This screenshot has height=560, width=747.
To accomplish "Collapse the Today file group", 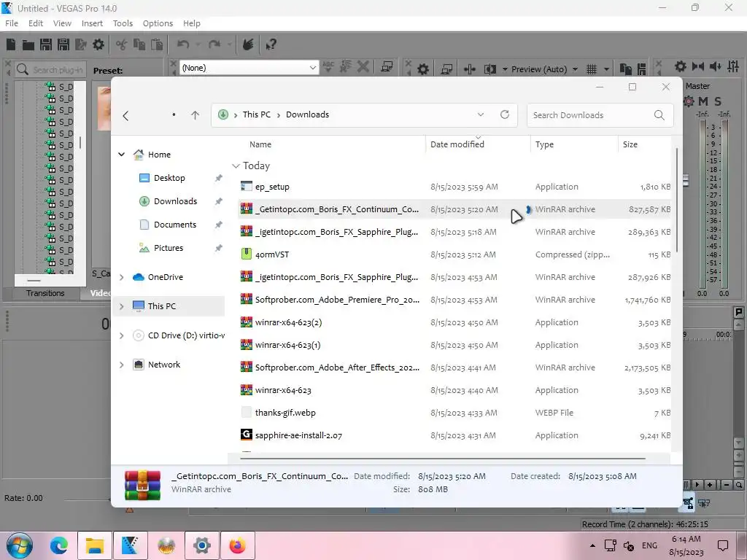I will point(236,166).
